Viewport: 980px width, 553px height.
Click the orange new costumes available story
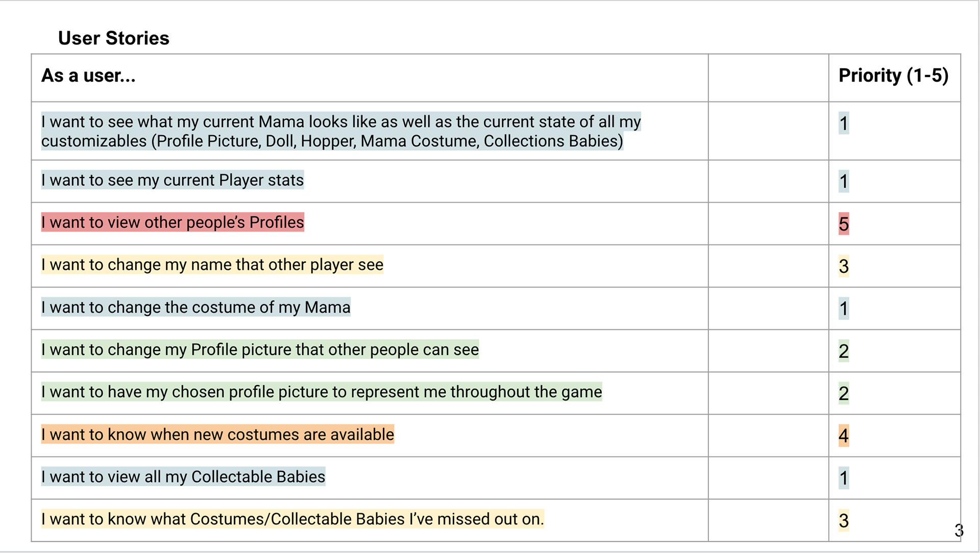coord(218,434)
